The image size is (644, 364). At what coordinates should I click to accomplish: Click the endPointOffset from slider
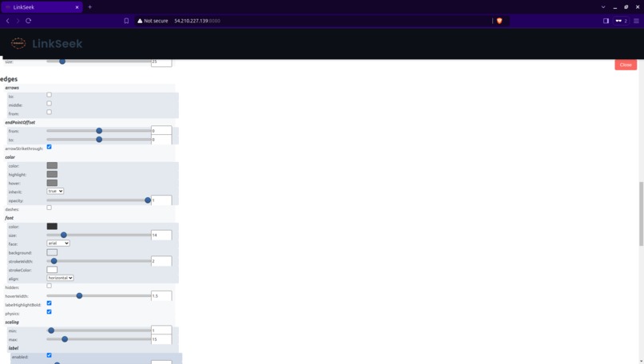tap(98, 131)
